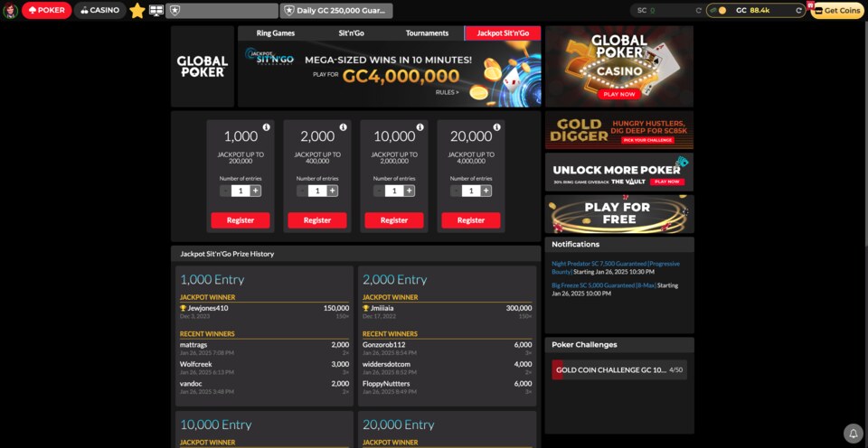
Task: Register for the 10,000 Jackpot Sit'n'Go
Action: pyautogui.click(x=394, y=220)
